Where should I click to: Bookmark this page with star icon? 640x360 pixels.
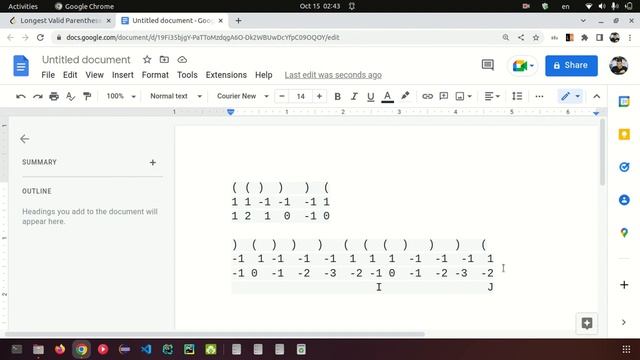536,38
